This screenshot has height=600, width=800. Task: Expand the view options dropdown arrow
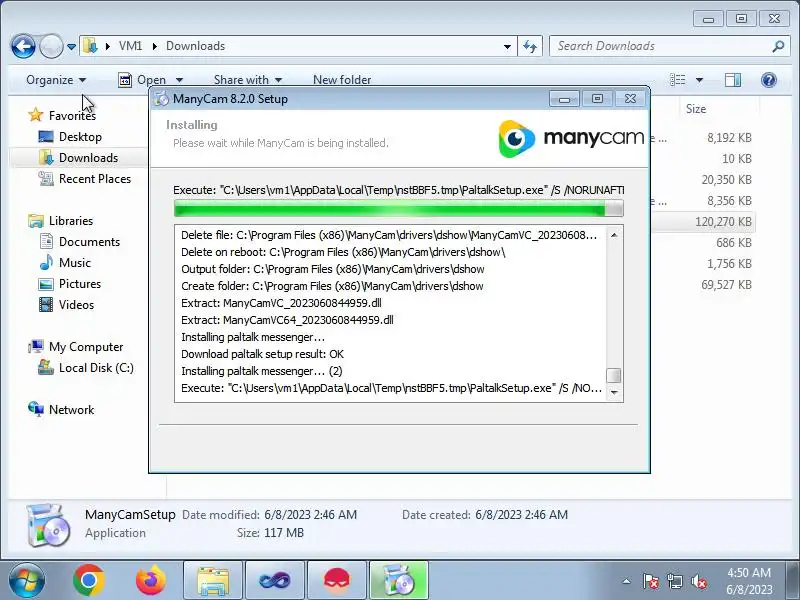699,80
